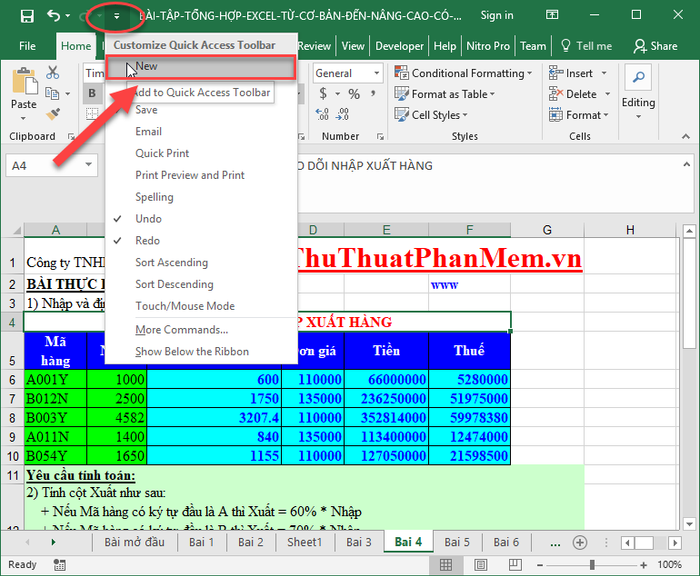Click Sign in at the top
Screen dimensions: 700x576
(497, 16)
